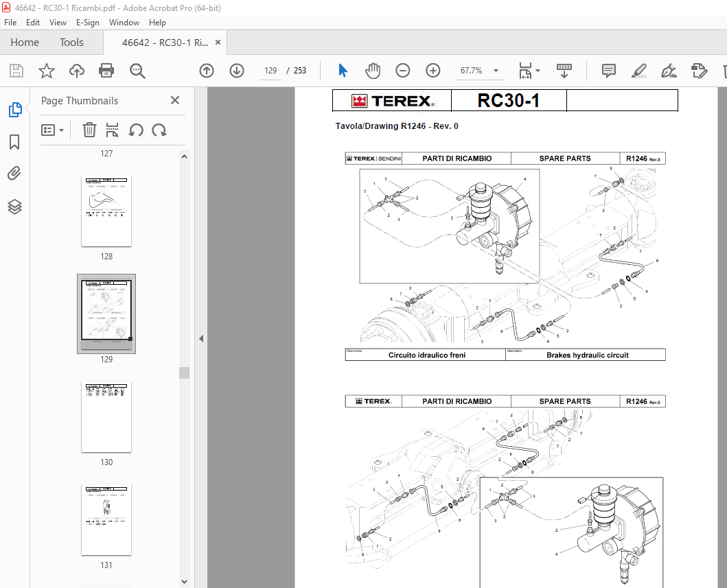Click the print pages thumbnail icon
The image size is (727, 588).
[x=112, y=130]
